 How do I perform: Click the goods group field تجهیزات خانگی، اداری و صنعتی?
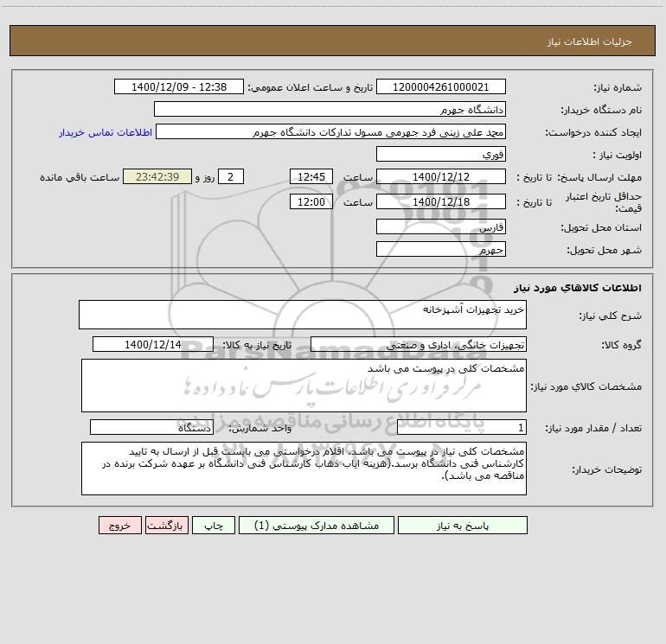[419, 344]
